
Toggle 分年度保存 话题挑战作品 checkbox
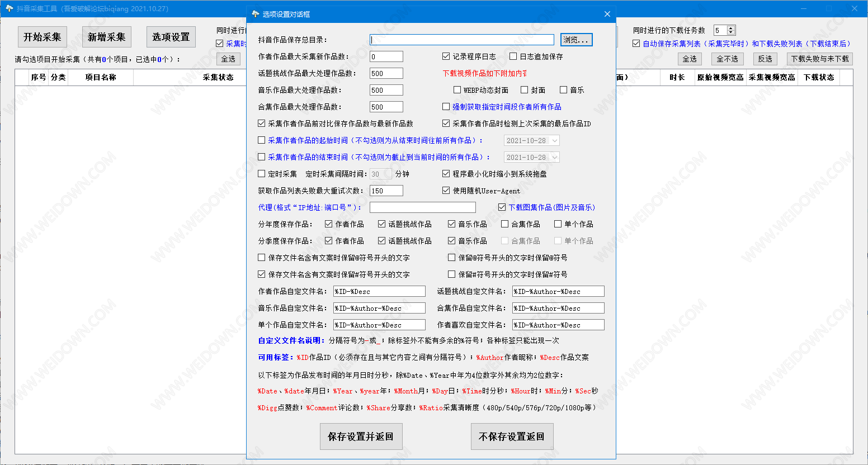pyautogui.click(x=382, y=224)
